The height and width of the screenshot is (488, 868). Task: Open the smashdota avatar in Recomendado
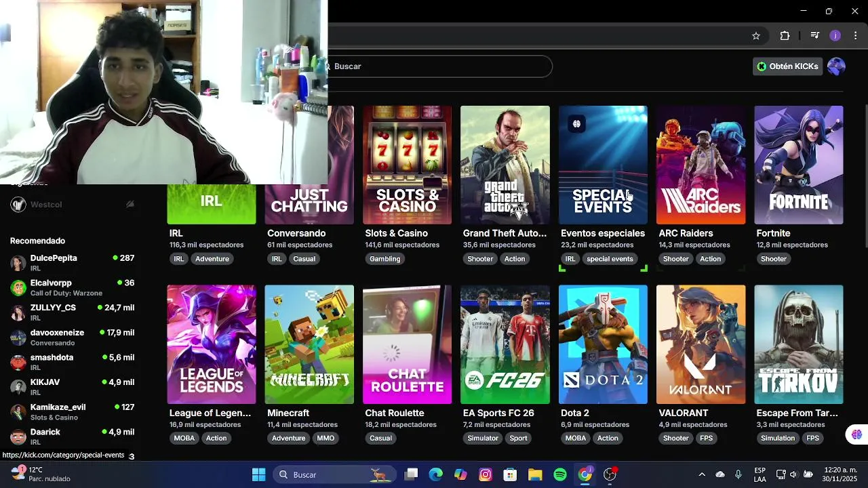pyautogui.click(x=18, y=362)
